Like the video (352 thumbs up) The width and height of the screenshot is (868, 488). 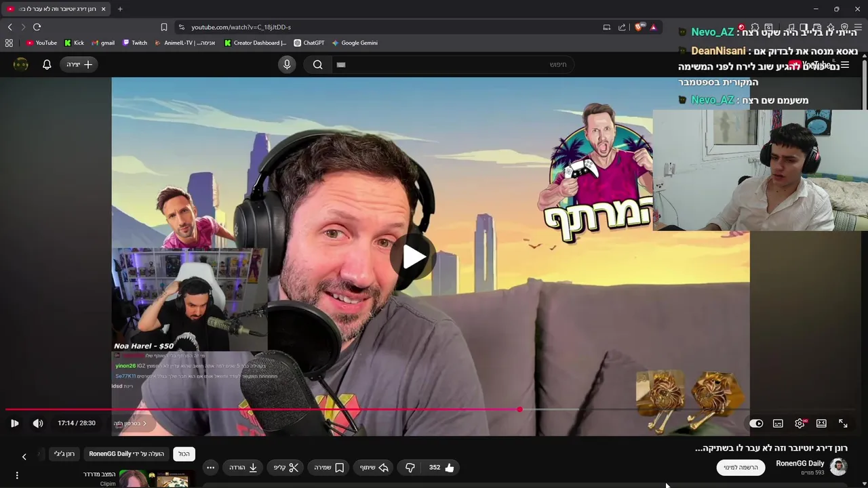click(x=441, y=468)
